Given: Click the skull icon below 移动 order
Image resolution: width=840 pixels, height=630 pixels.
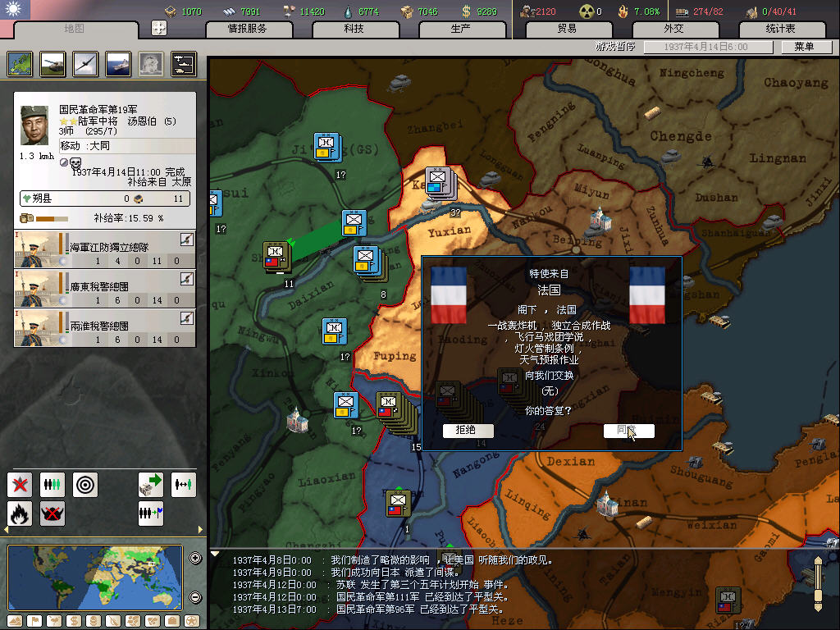Looking at the screenshot, I should click(x=75, y=162).
